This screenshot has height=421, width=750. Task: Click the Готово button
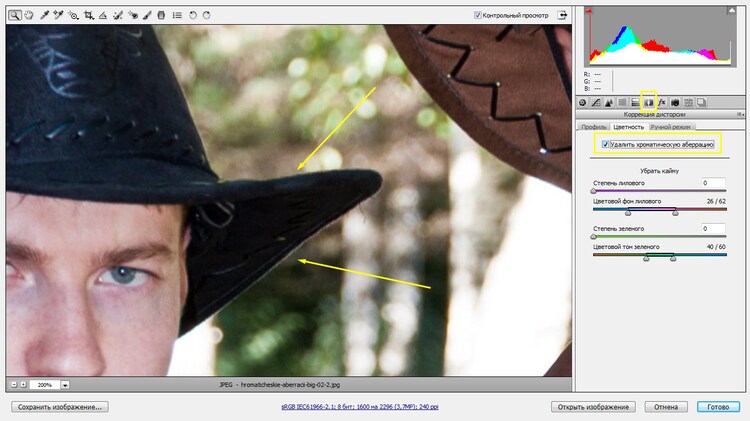coord(718,407)
